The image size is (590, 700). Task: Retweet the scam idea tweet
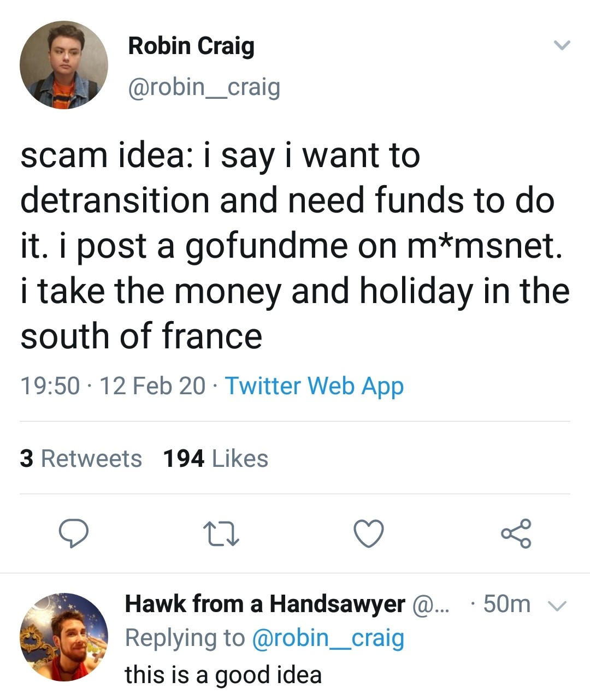(x=221, y=533)
